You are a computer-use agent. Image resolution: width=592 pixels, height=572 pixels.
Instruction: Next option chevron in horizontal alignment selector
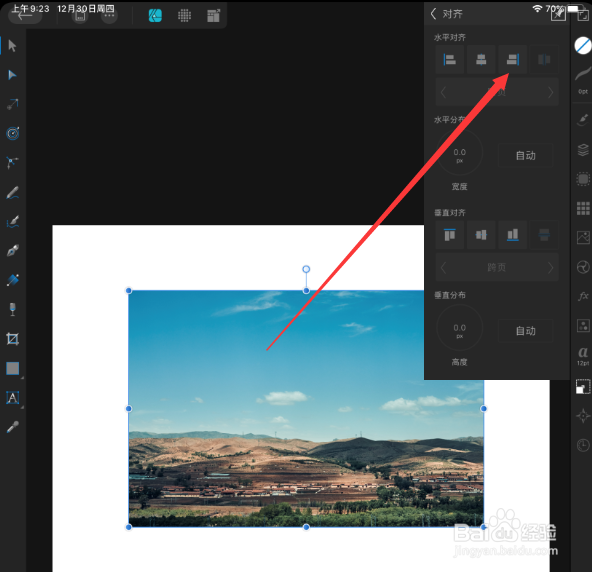pos(550,92)
